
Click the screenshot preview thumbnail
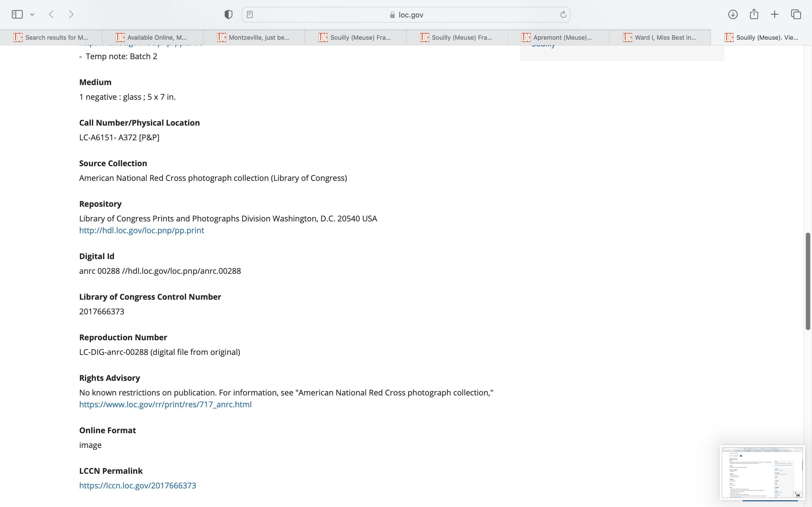[762, 472]
